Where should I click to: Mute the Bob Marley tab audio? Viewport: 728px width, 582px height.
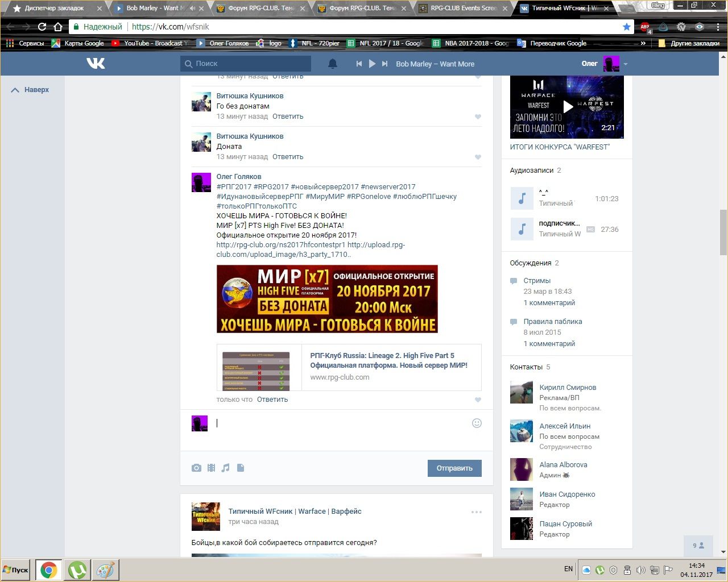[192, 8]
